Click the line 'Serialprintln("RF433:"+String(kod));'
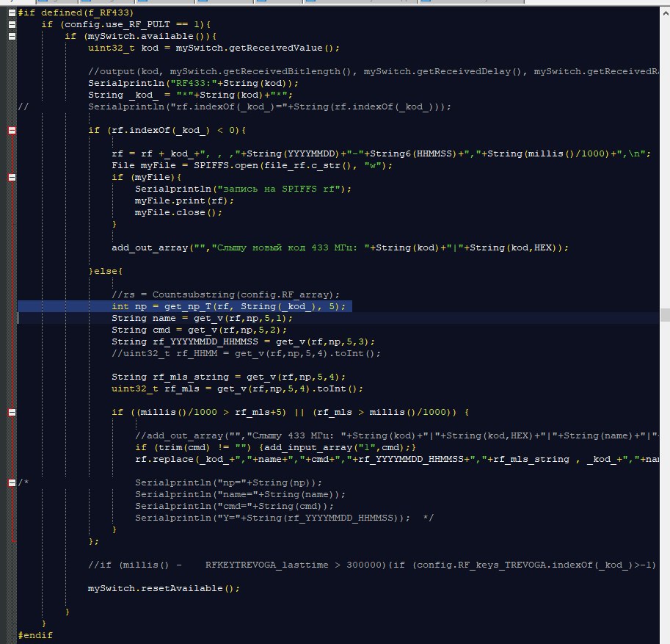This screenshot has height=644, width=670. 193,83
